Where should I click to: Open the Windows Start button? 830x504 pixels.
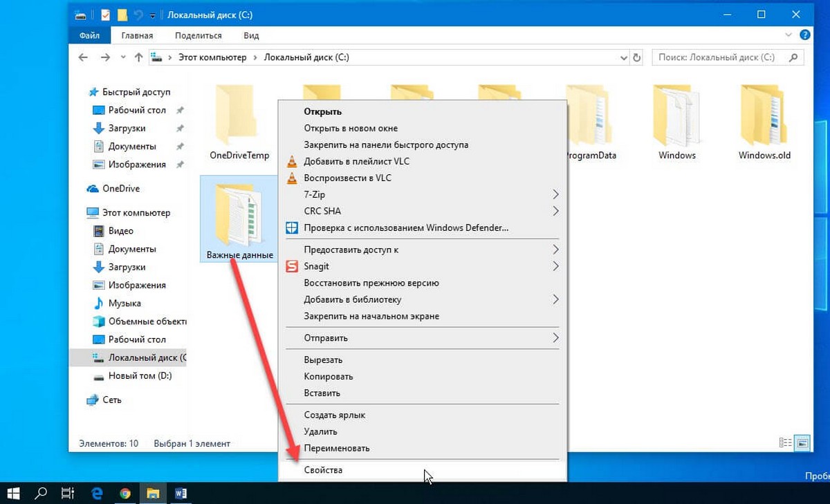[14, 494]
